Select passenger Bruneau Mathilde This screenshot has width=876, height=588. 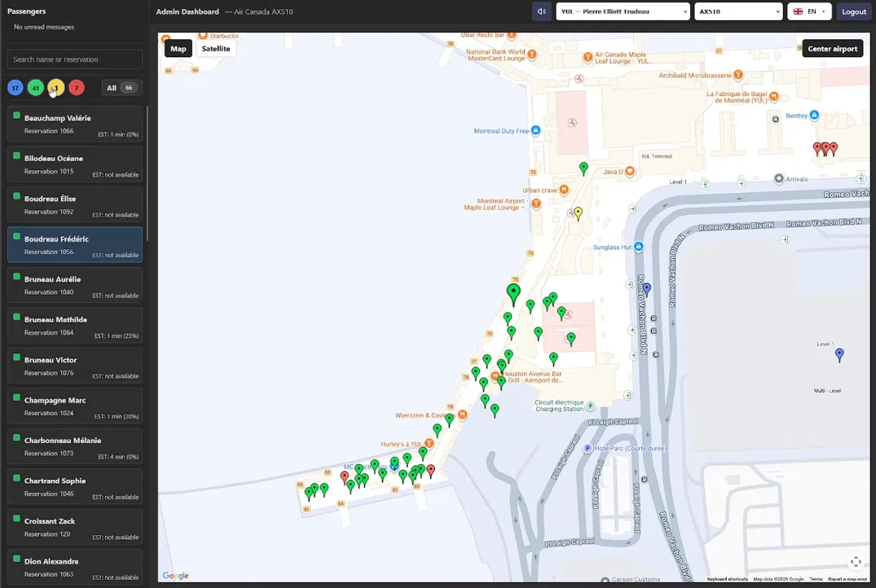(75, 325)
